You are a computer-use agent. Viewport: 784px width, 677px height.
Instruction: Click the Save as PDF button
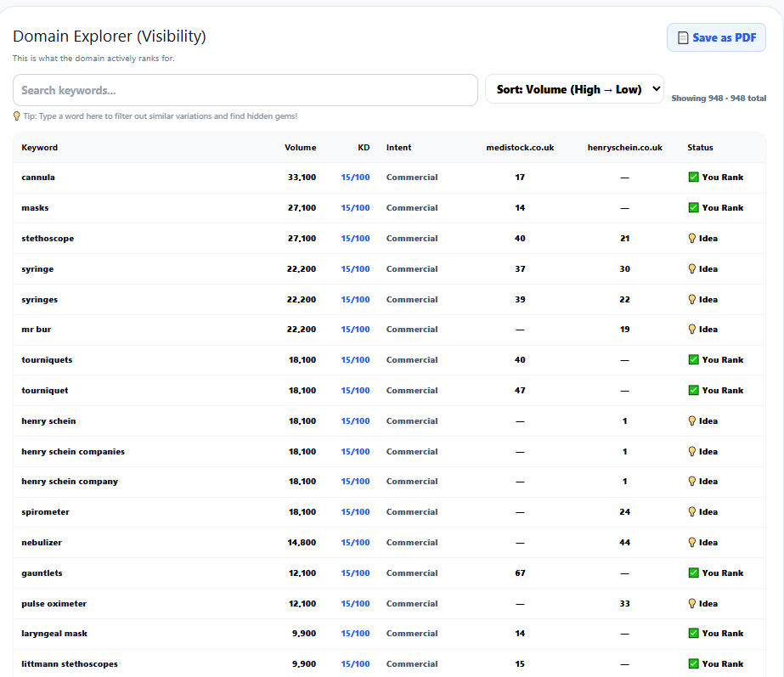(716, 37)
